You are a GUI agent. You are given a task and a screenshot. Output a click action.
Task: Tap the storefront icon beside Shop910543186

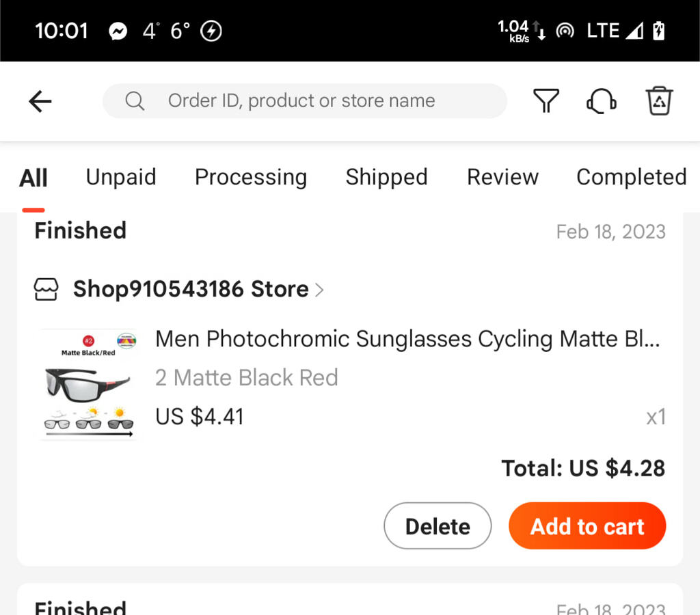[46, 290]
